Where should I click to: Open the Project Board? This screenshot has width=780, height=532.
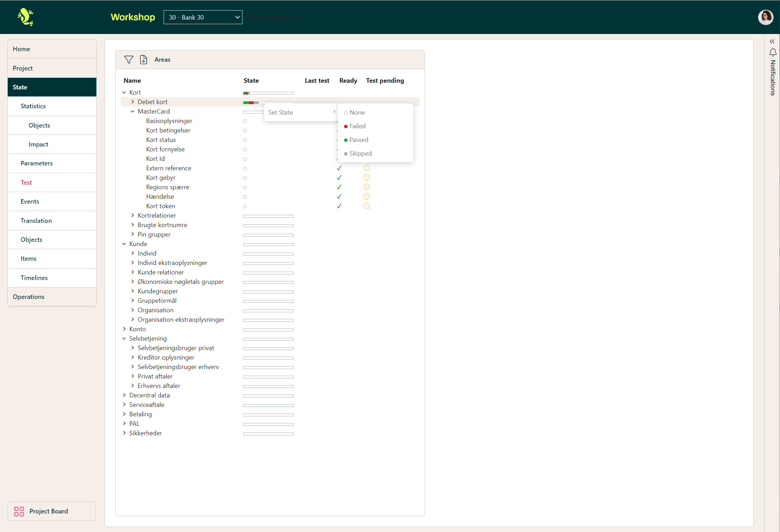49,511
